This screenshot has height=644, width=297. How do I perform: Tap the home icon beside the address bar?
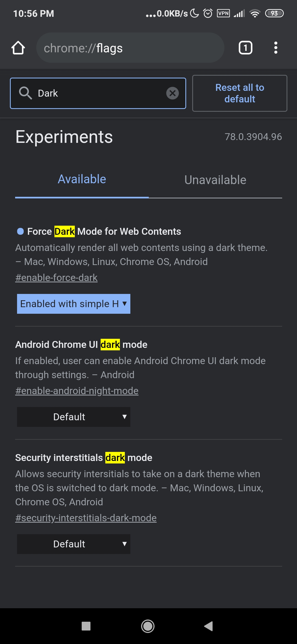click(18, 48)
